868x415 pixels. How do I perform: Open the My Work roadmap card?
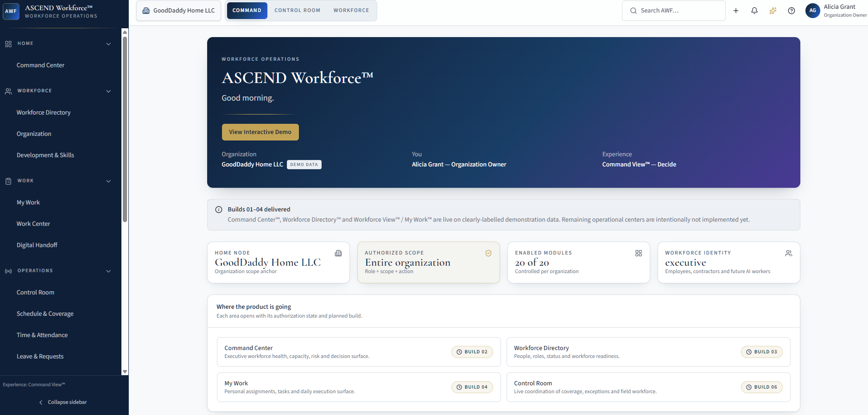359,387
